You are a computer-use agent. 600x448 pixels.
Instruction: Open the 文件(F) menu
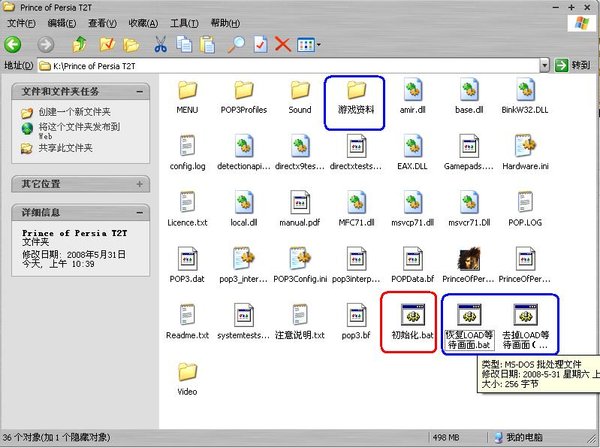pyautogui.click(x=21, y=23)
